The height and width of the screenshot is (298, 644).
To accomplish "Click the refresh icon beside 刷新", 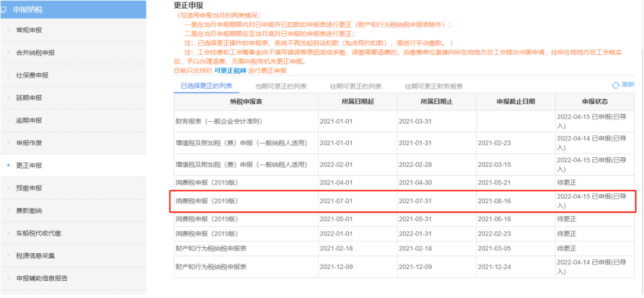I will coord(615,85).
